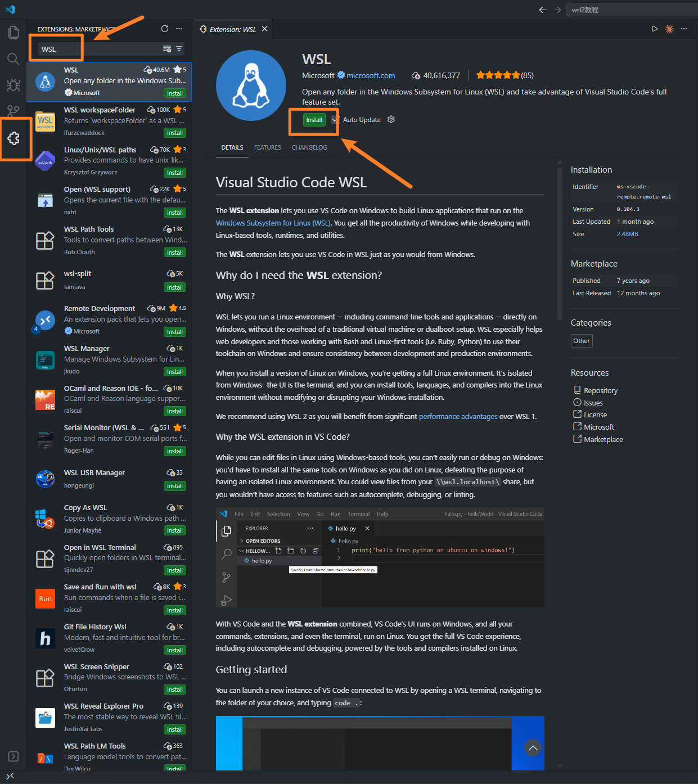Install WSL workspaceFolder extension
The height and width of the screenshot is (784, 698).
pyautogui.click(x=175, y=133)
